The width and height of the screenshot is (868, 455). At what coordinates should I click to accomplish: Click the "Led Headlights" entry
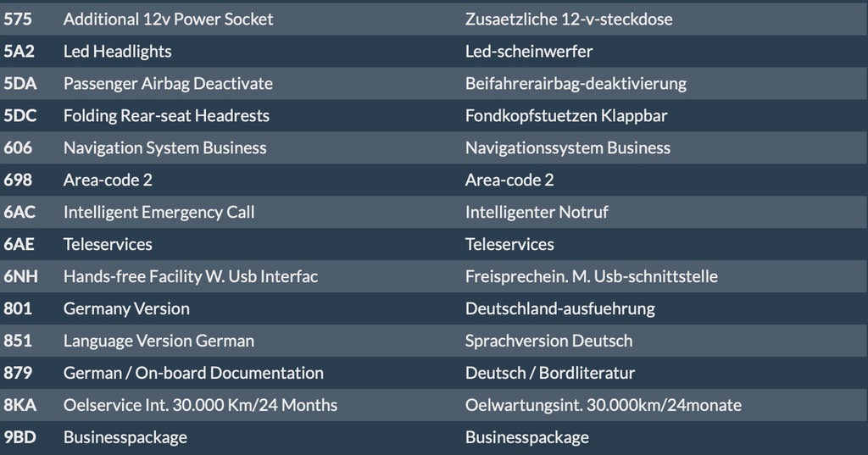coord(117,51)
